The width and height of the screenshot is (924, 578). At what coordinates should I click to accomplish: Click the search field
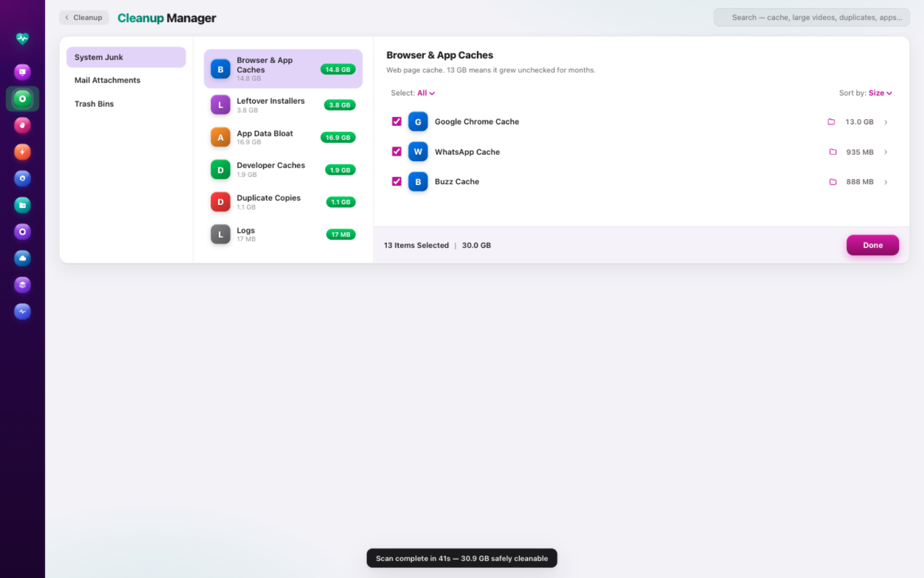tap(811, 17)
